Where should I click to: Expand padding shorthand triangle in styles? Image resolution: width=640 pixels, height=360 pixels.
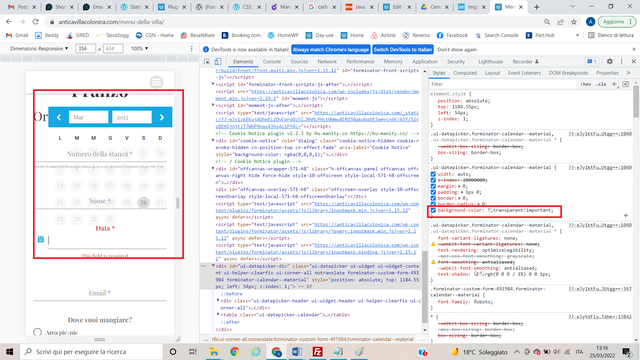coord(462,192)
